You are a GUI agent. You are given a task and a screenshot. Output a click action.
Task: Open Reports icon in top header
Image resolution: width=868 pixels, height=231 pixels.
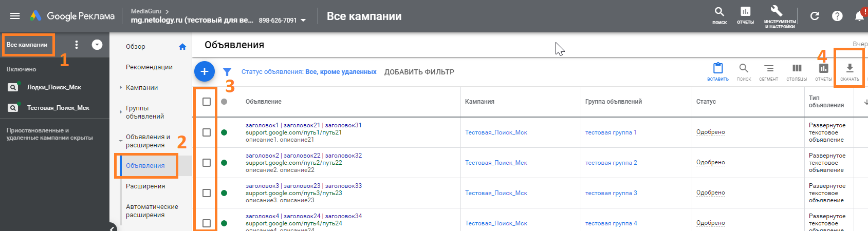point(745,12)
